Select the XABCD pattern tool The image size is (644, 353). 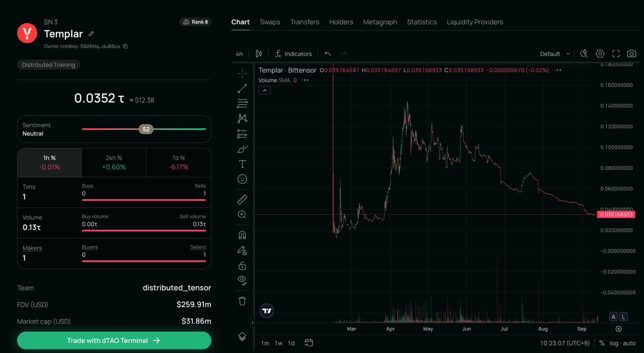click(x=242, y=118)
